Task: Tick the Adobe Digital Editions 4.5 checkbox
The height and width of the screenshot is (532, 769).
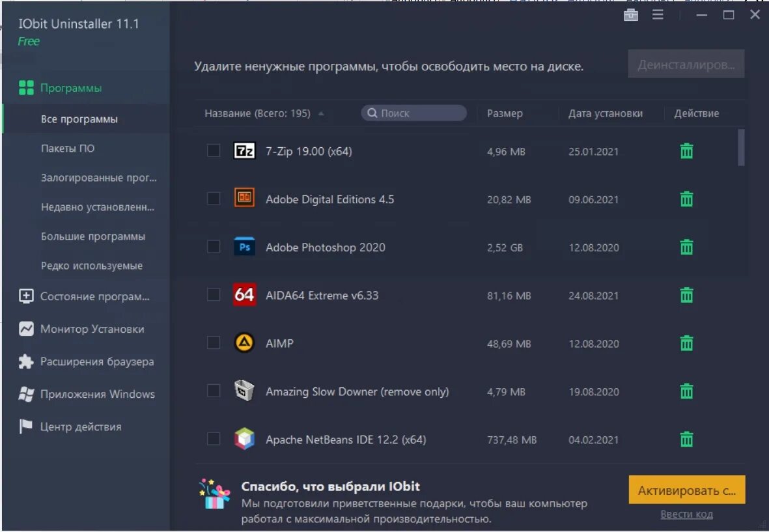Action: click(214, 198)
